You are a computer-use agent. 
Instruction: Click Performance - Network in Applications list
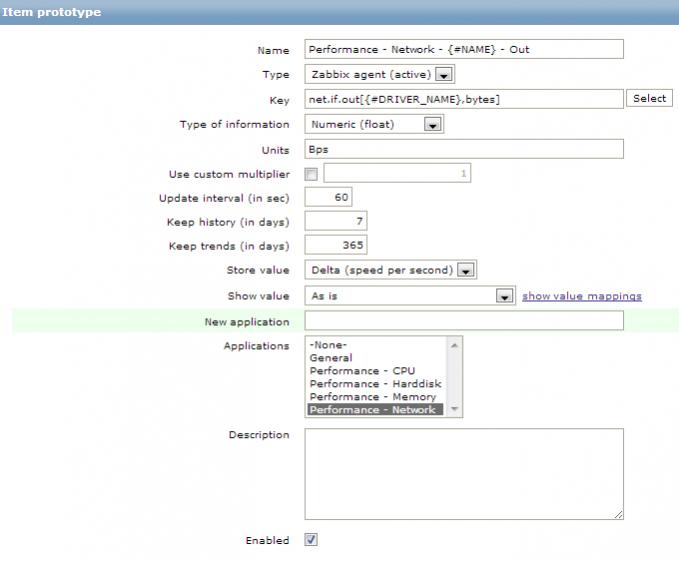pyautogui.click(x=372, y=410)
